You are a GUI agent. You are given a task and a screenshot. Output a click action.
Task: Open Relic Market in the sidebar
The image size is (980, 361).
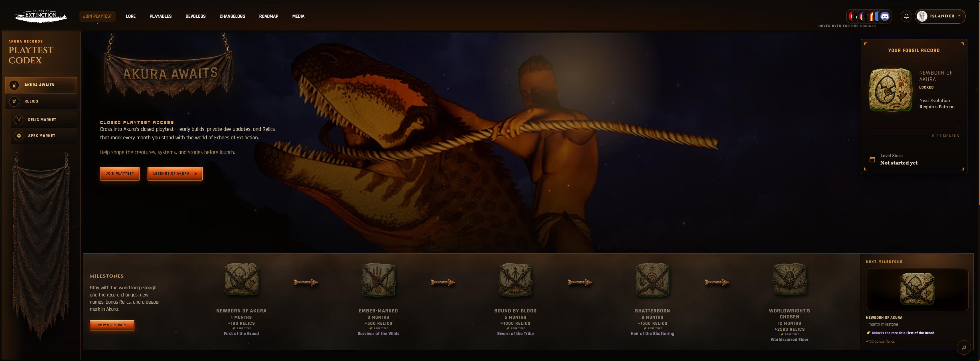(44, 120)
